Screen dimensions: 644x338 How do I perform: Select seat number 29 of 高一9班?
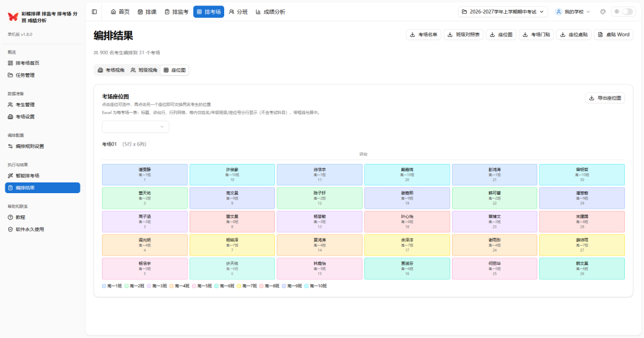pyautogui.click(x=582, y=198)
